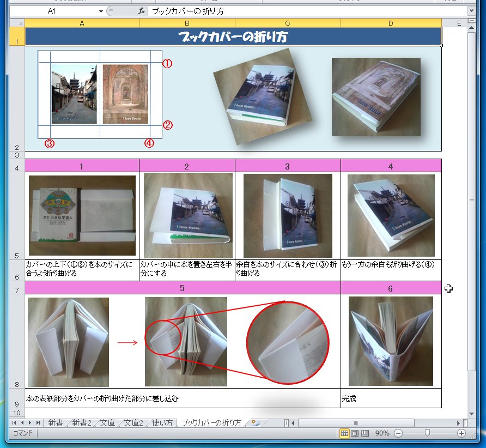Image resolution: width=486 pixels, height=448 pixels.
Task: Zoom out with the minus button
Action: [398, 433]
